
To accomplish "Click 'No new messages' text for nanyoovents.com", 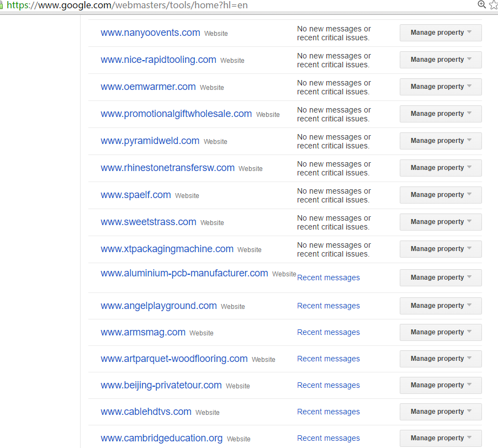I will tap(334, 33).
